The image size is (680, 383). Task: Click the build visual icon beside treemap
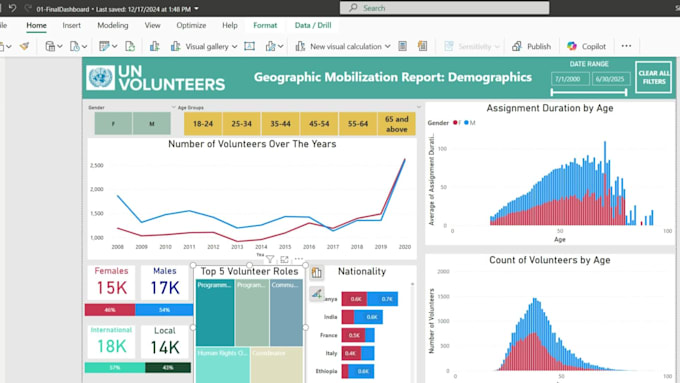point(317,273)
